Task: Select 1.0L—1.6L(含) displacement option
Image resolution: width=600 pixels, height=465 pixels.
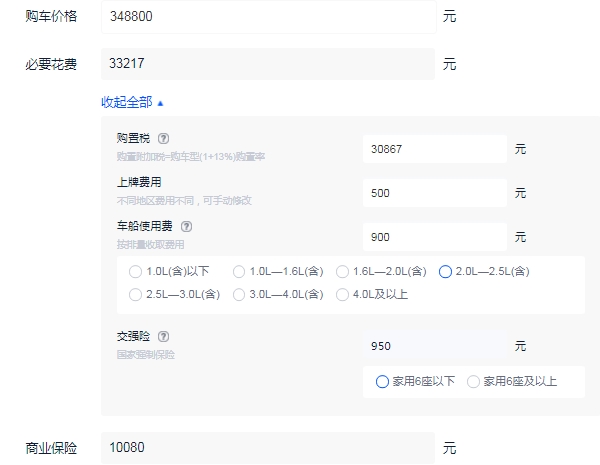Action: [239, 272]
